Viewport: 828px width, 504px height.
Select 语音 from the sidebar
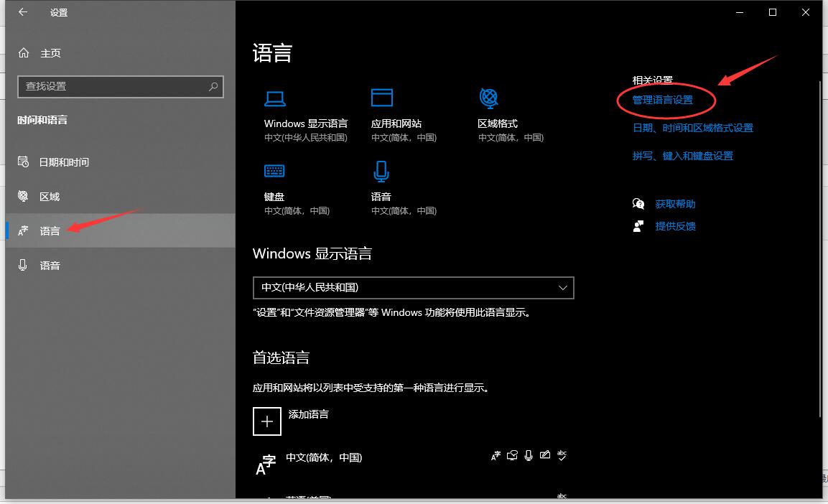49,265
